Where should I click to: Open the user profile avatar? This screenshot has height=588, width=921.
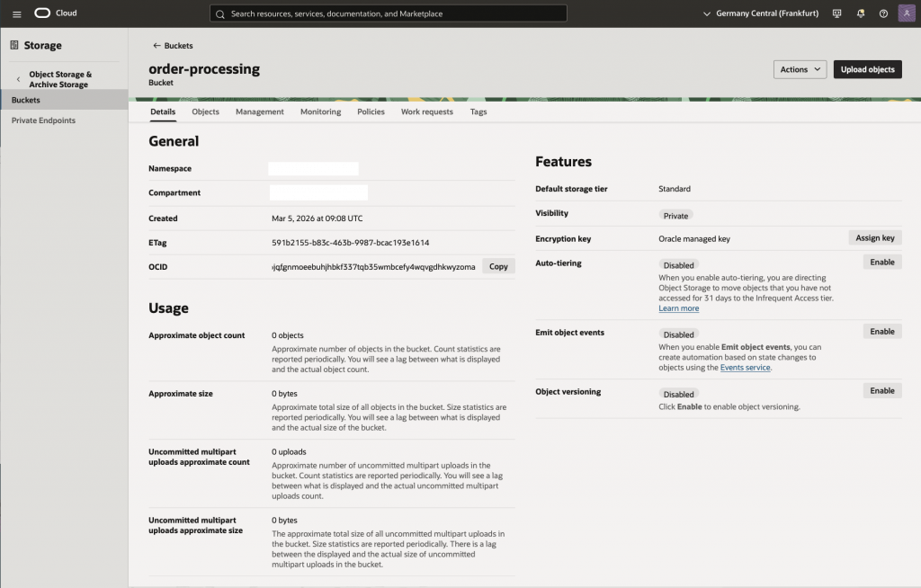tap(906, 13)
